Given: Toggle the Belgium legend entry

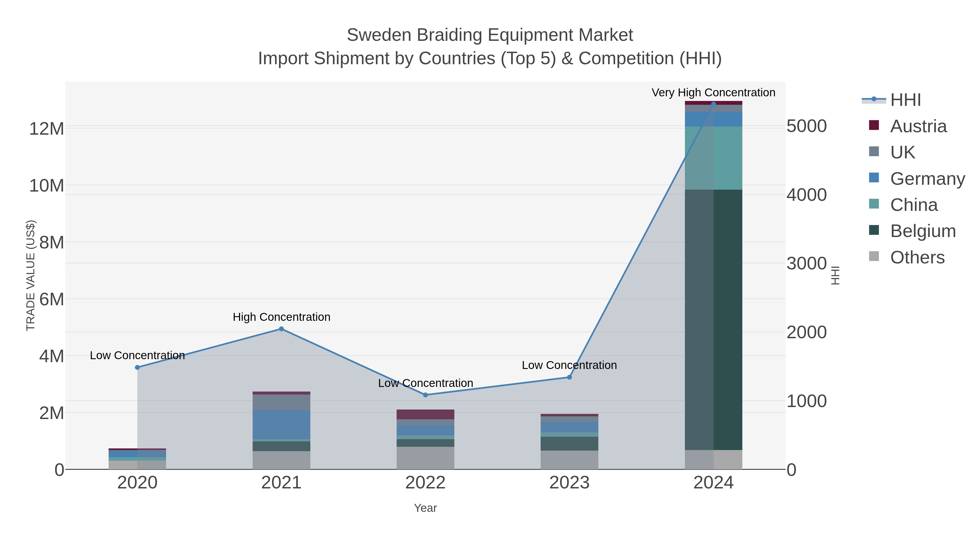Looking at the screenshot, I should (x=912, y=231).
